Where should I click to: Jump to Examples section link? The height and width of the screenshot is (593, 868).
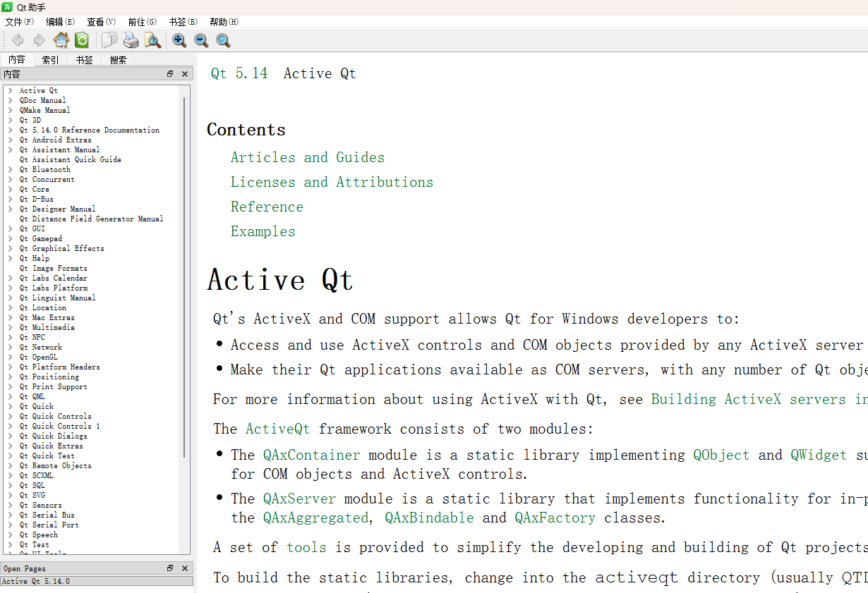(263, 231)
